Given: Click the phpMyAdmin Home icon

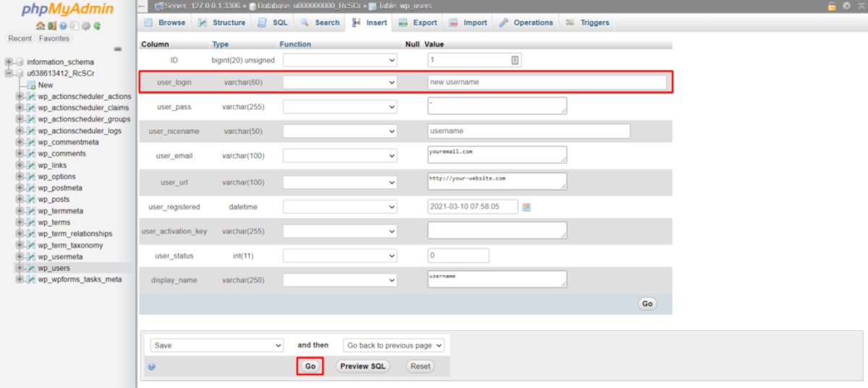Looking at the screenshot, I should click(41, 26).
